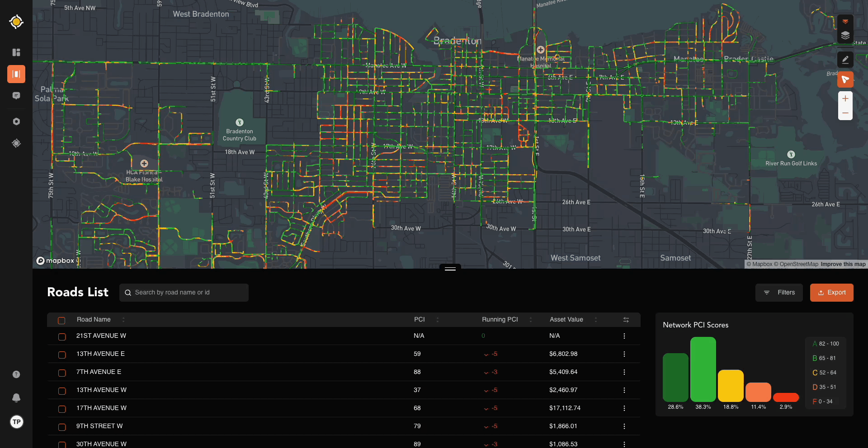868x448 pixels.
Task: Open the row menu for 17TH AVENUE W
Action: pyautogui.click(x=624, y=408)
